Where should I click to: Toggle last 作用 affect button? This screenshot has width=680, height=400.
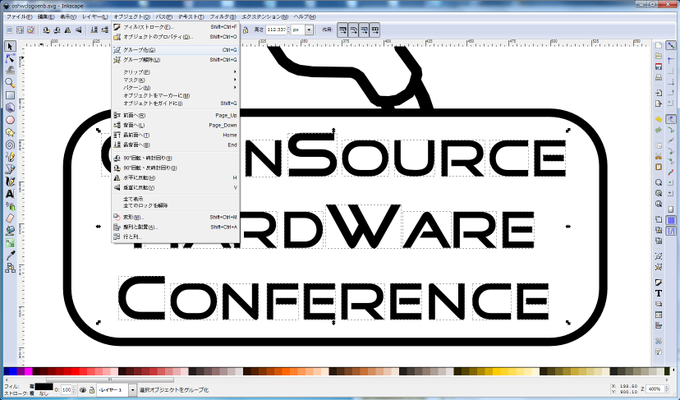pos(375,30)
